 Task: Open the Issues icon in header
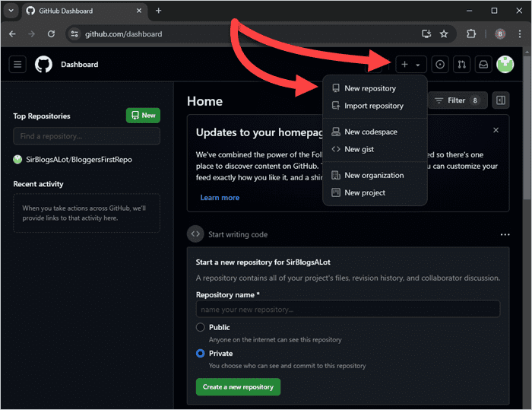pos(440,64)
